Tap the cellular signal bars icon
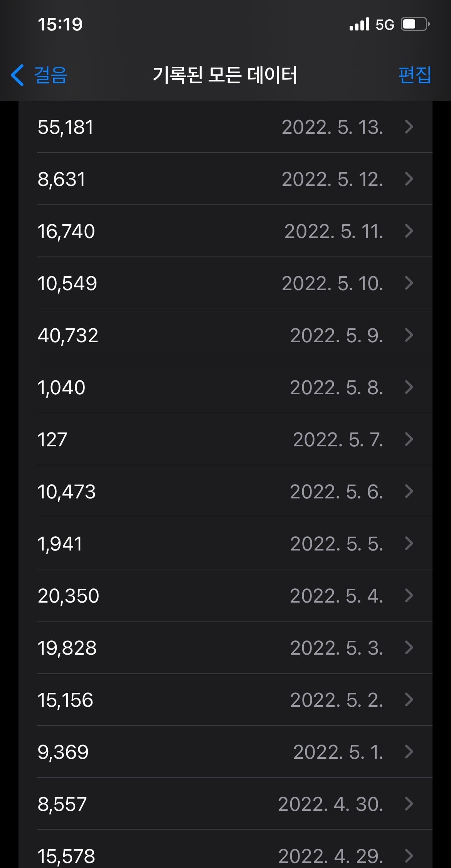The image size is (451, 868). pos(359,24)
